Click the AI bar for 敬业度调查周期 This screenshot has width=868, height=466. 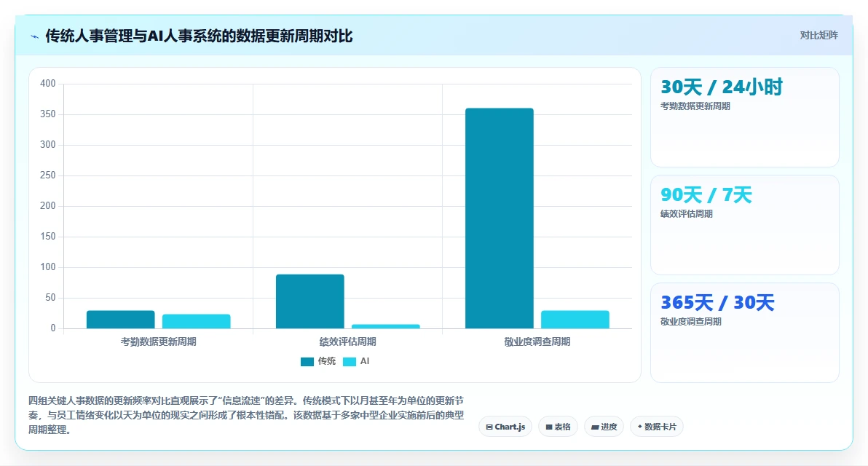tap(575, 320)
